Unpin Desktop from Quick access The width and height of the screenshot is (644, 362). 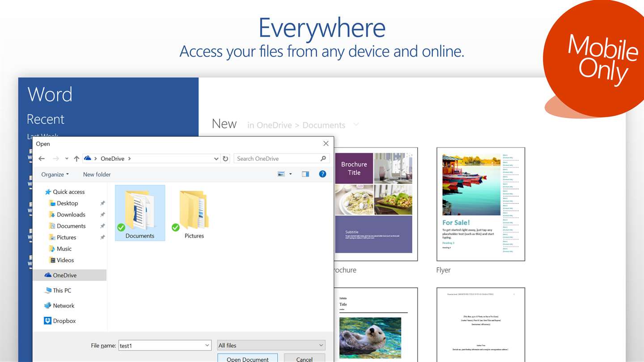[x=102, y=203]
